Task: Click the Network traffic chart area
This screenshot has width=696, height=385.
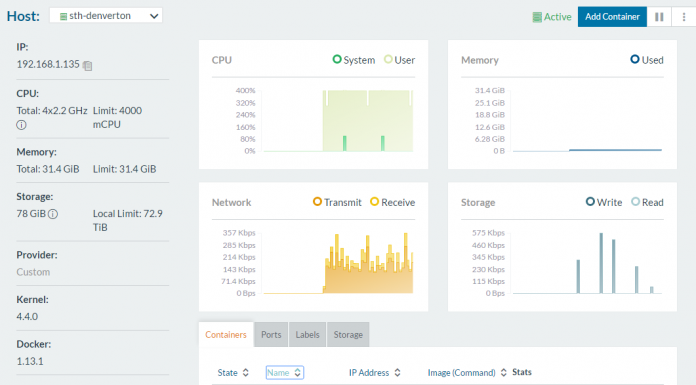Action: pyautogui.click(x=338, y=263)
